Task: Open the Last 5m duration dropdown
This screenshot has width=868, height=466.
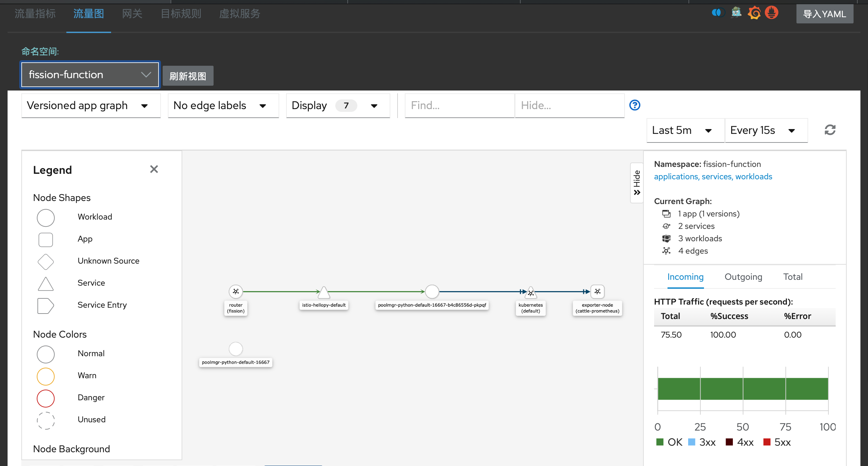Action: 685,130
